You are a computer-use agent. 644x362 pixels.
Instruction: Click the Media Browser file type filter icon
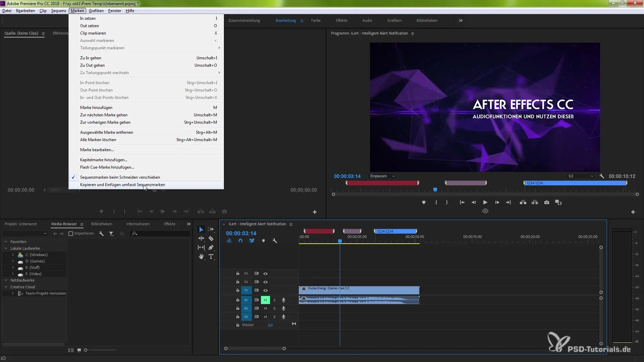tap(111, 234)
